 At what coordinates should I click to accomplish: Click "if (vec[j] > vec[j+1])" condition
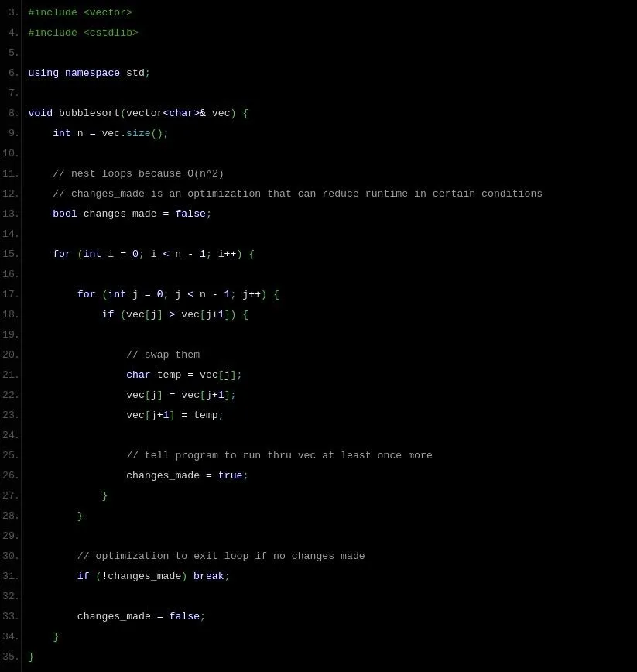pos(175,314)
